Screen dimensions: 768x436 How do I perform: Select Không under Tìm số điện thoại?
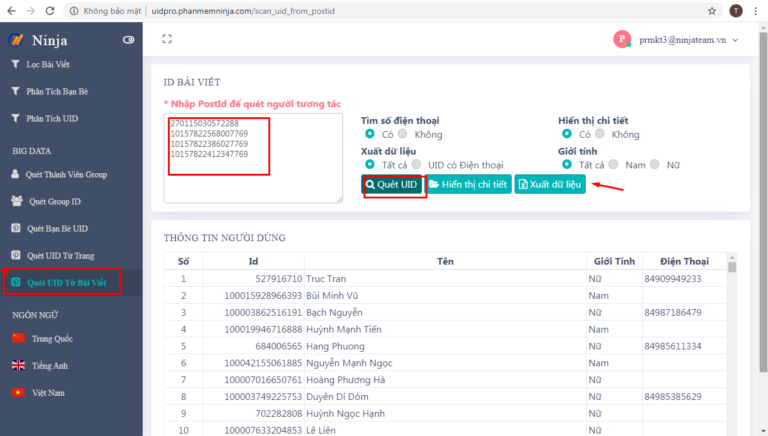click(403, 134)
